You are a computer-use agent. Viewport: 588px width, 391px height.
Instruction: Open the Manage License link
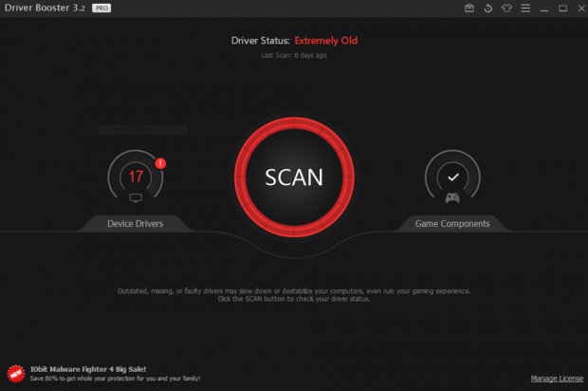[x=557, y=379]
